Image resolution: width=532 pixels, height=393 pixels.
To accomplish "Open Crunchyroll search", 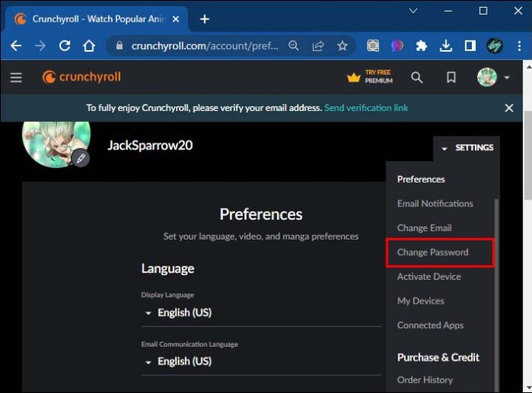I will (417, 78).
